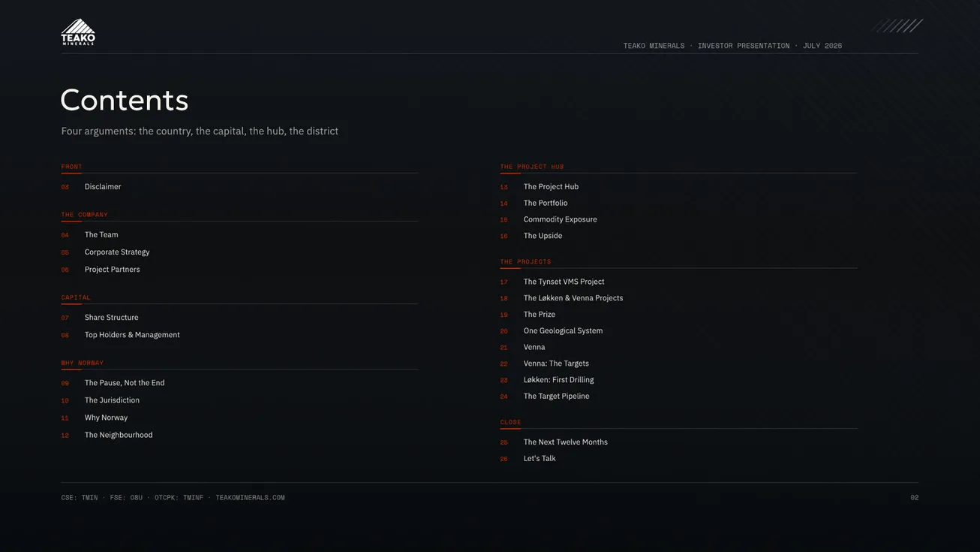
Task: Open 'Venna: The Targets' entry
Action: click(x=556, y=363)
